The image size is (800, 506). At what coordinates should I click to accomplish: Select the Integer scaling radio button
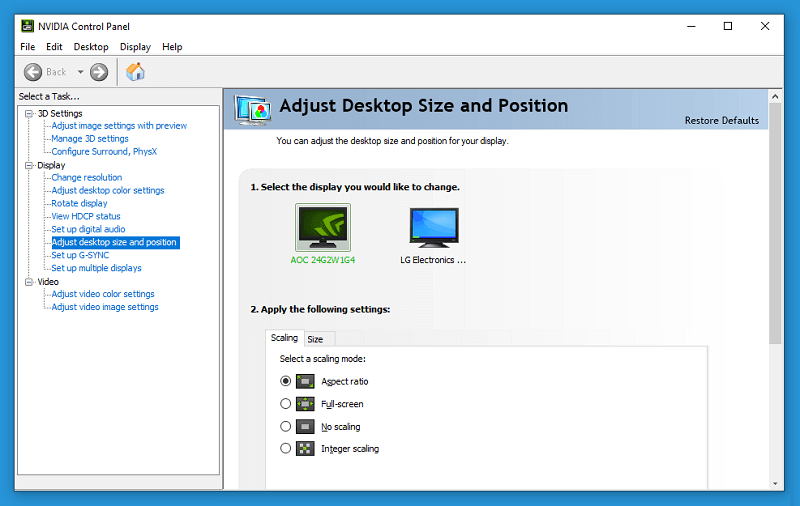(286, 448)
